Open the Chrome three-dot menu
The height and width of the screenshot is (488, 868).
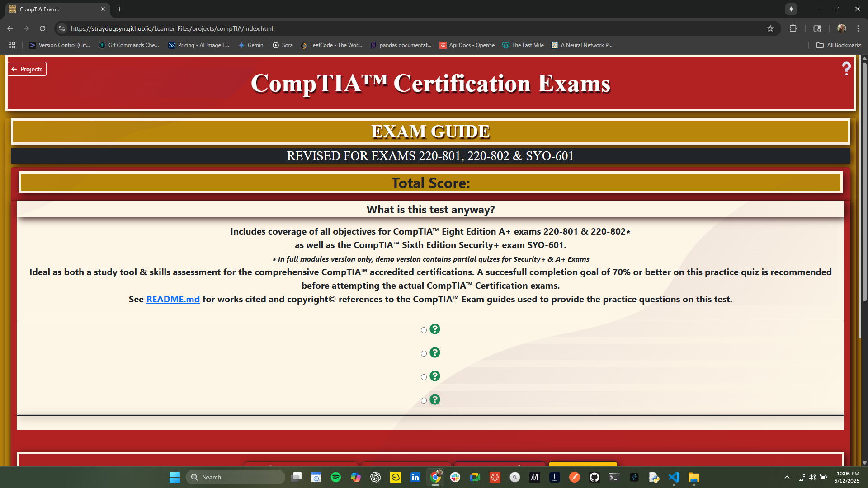pyautogui.click(x=858, y=28)
